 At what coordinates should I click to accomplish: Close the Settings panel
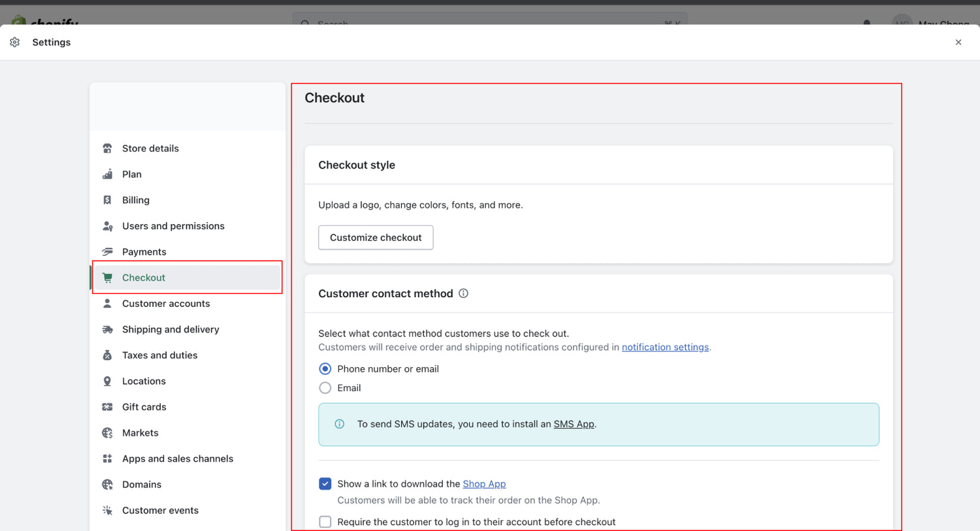(x=958, y=42)
